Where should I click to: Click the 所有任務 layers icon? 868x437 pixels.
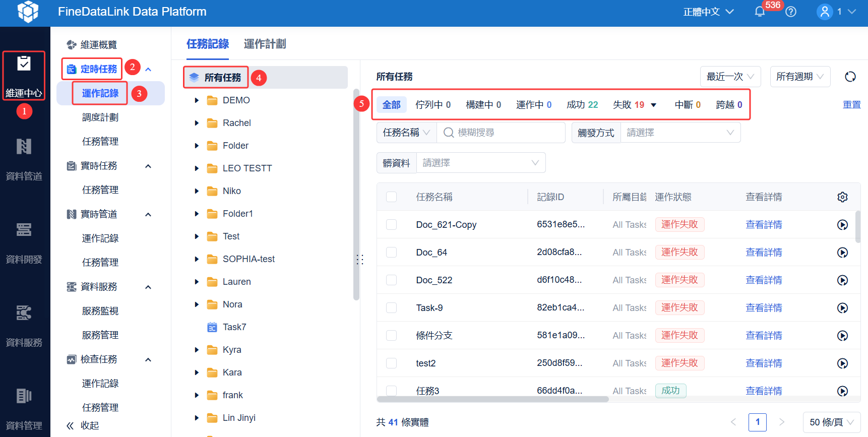click(x=194, y=77)
